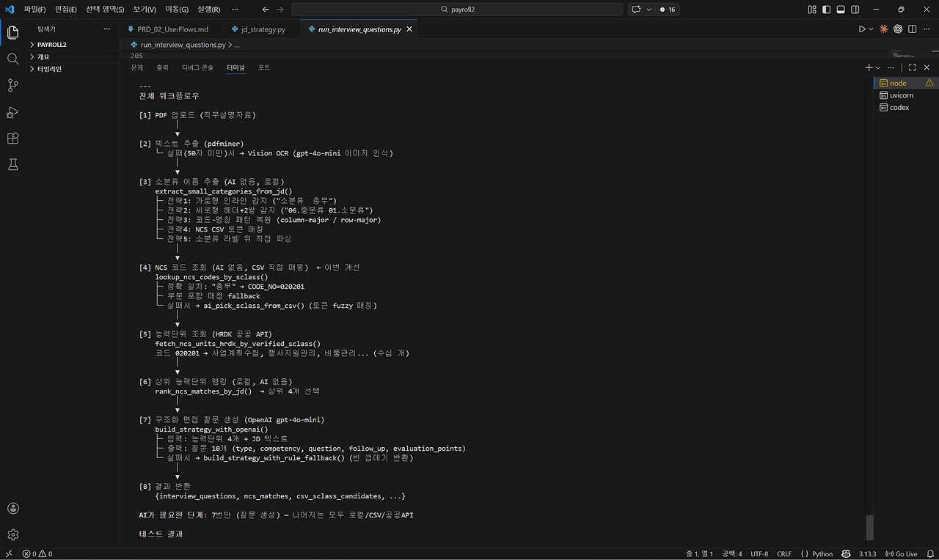939x560 pixels.
Task: Switch to the 포트 ports panel tab
Action: point(264,67)
